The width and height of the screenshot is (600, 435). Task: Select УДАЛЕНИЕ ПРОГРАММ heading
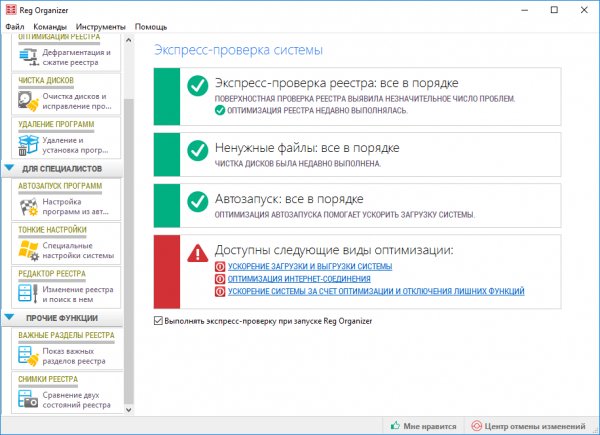(x=56, y=124)
